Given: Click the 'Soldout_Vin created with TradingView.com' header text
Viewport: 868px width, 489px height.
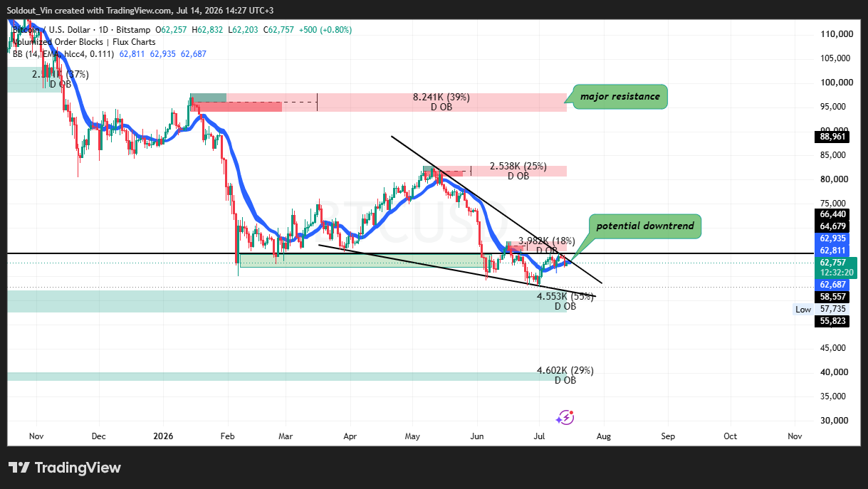Looking at the screenshot, I should click(90, 10).
